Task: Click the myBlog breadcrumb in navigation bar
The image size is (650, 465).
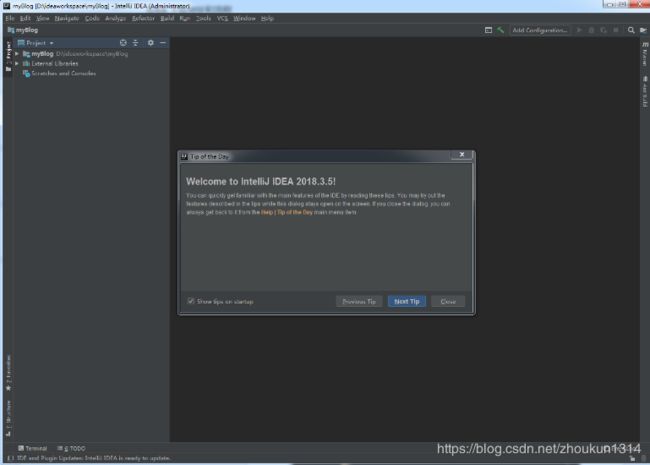Action: pyautogui.click(x=23, y=30)
